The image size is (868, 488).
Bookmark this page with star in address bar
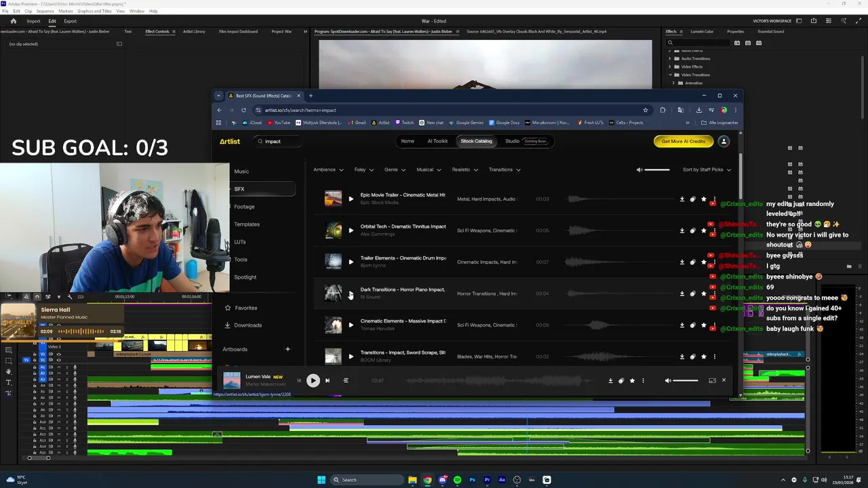646,110
